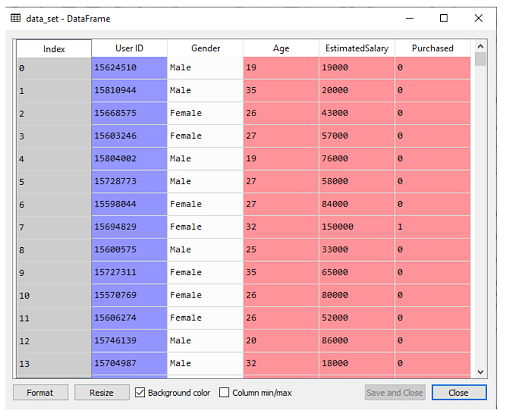The image size is (512, 410).
Task: Select User ID cell 15598044
Action: [x=129, y=204]
